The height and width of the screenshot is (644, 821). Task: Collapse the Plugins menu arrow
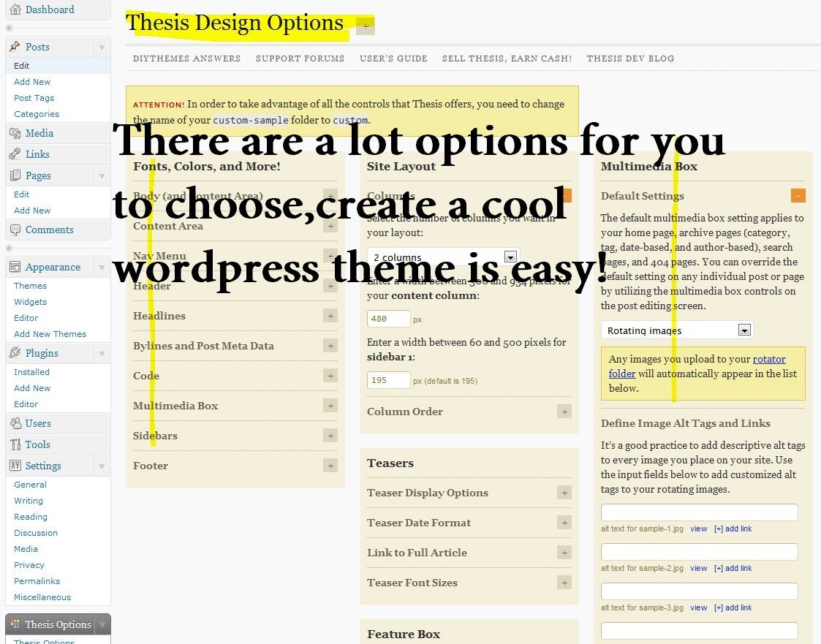tap(102, 353)
